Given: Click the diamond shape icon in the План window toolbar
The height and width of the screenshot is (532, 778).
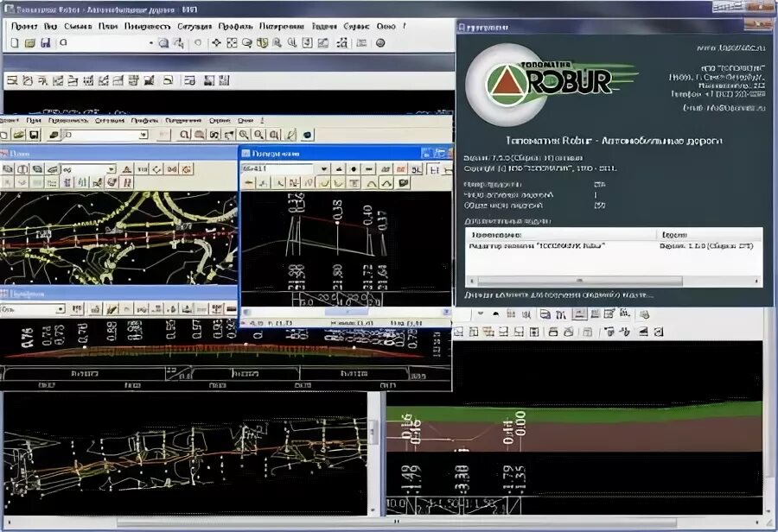Looking at the screenshot, I should point(156,169).
